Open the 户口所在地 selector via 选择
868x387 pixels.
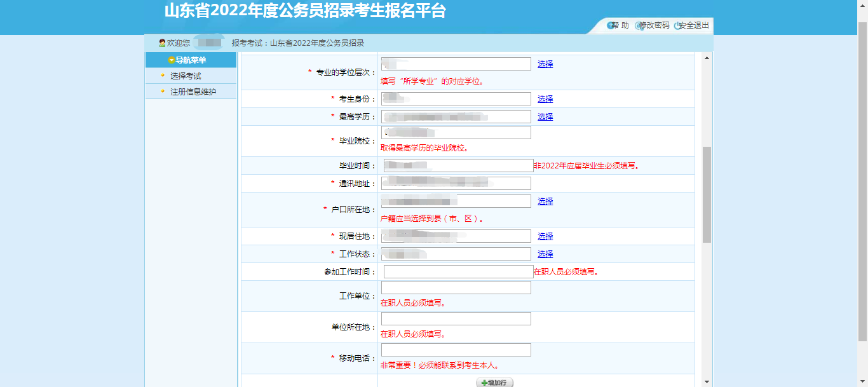[545, 201]
